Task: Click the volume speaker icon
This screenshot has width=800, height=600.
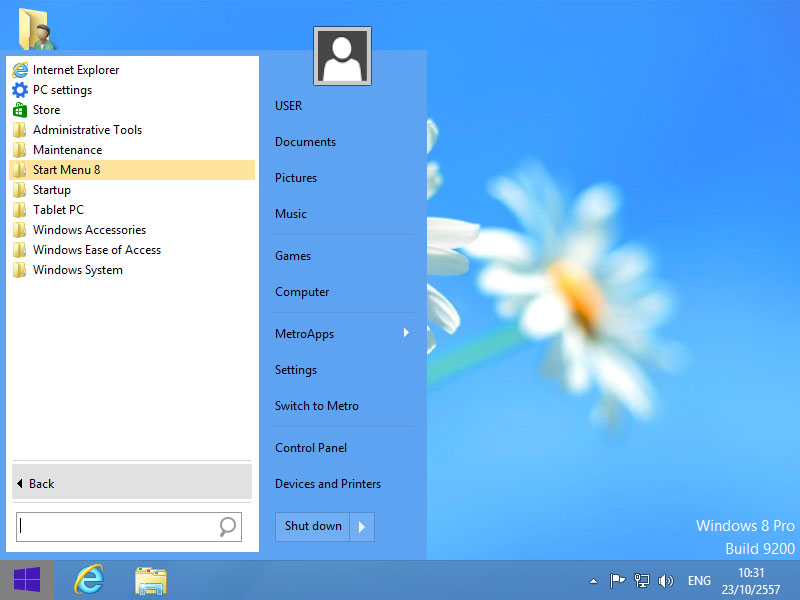Action: tap(666, 581)
